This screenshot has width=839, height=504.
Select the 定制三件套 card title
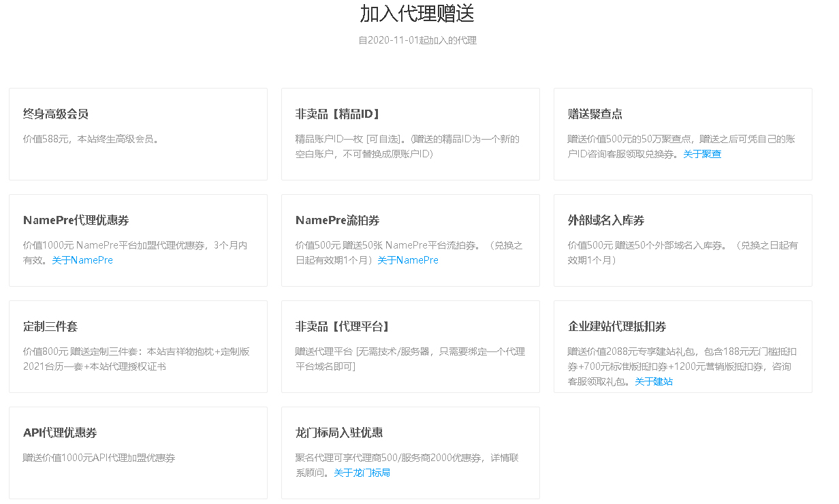[x=50, y=326]
